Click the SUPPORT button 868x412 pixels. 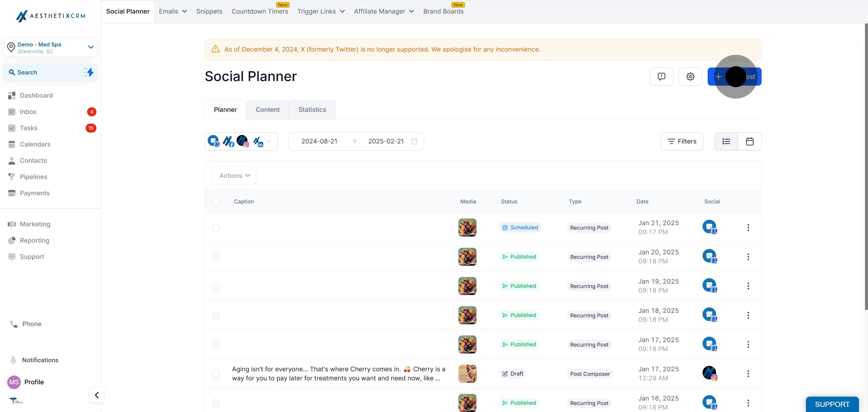click(832, 404)
